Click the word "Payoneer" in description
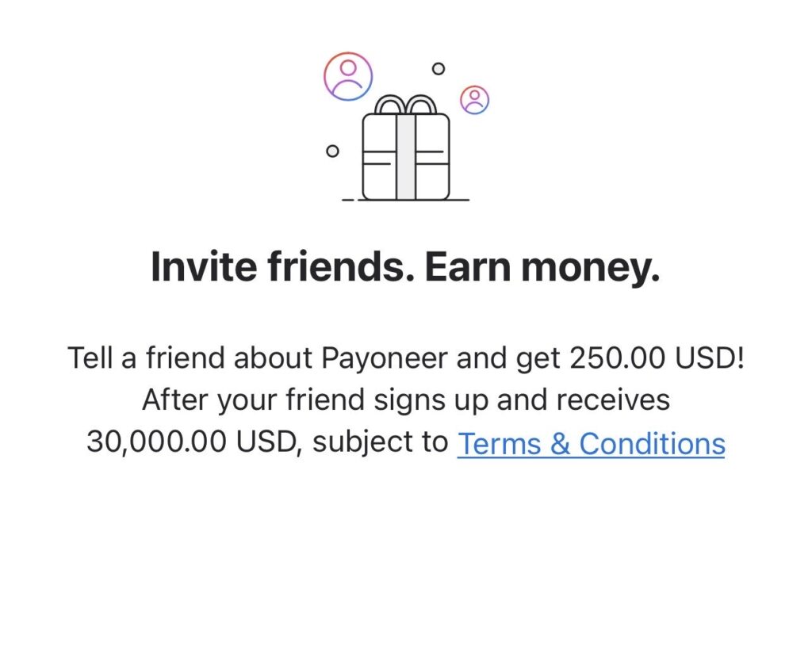Screen dimensions: 812x654 coord(386,358)
